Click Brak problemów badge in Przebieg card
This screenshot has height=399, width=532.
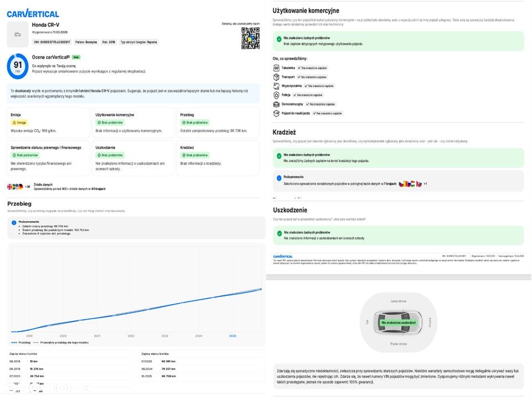click(x=195, y=122)
